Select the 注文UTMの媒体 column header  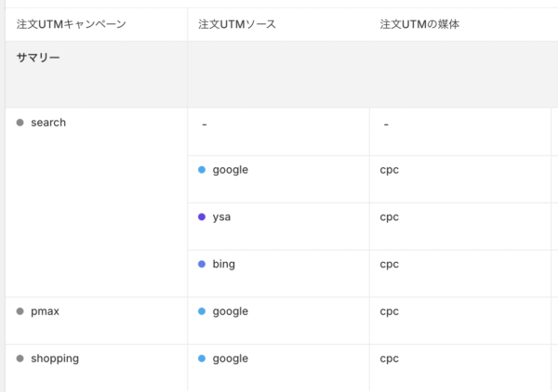[419, 23]
